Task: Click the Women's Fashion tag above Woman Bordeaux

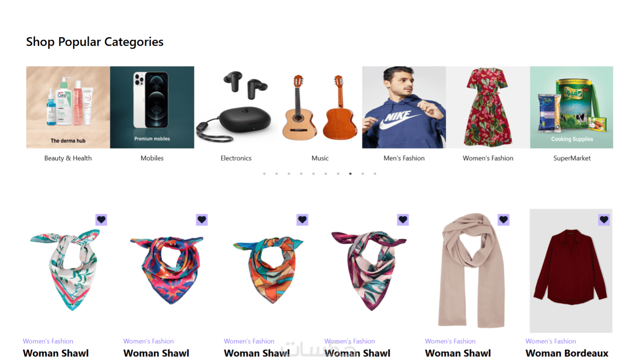Action: tap(551, 341)
